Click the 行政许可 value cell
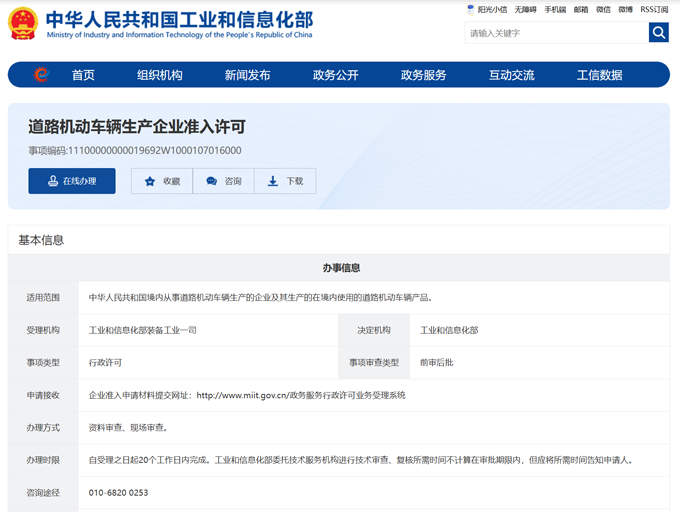 click(x=105, y=362)
